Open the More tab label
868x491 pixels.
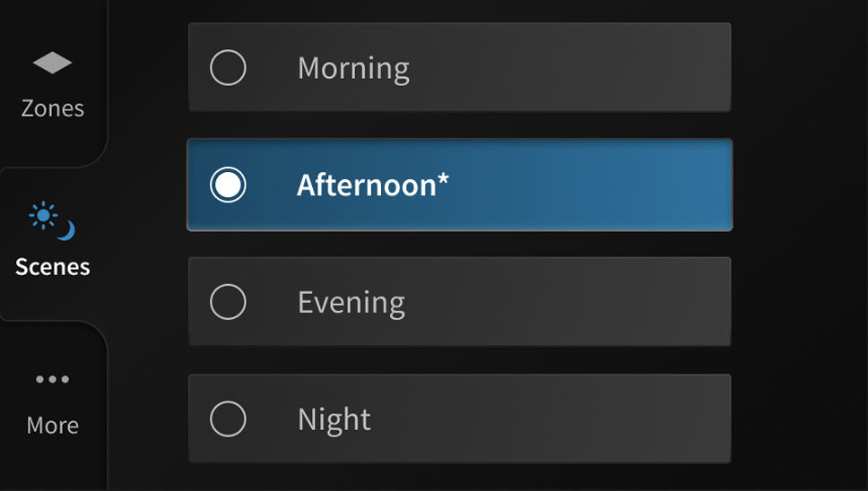point(52,425)
